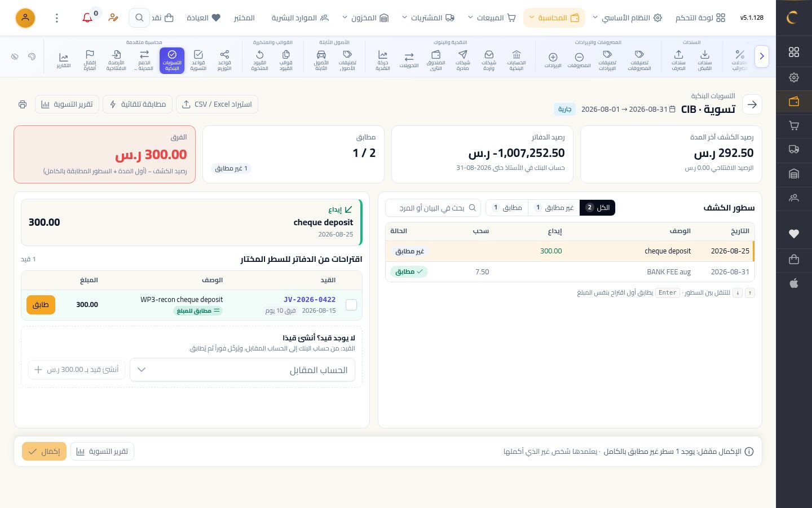Open Payment Vouchers (سندات الصرف) icon
The image size is (812, 508).
click(x=678, y=60)
